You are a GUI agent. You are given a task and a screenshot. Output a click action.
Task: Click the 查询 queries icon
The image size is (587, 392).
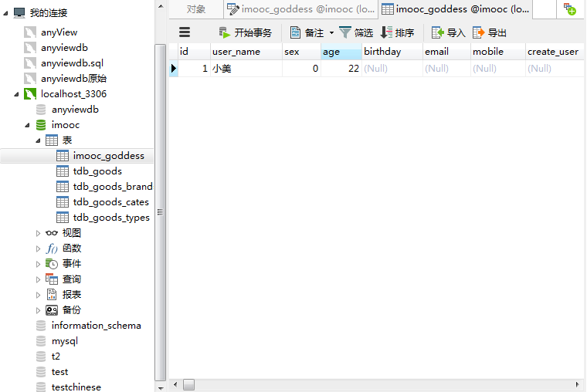[x=52, y=279]
